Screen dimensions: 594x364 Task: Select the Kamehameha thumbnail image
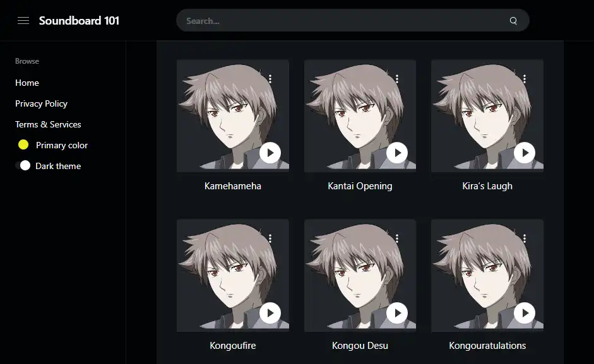[232, 116]
